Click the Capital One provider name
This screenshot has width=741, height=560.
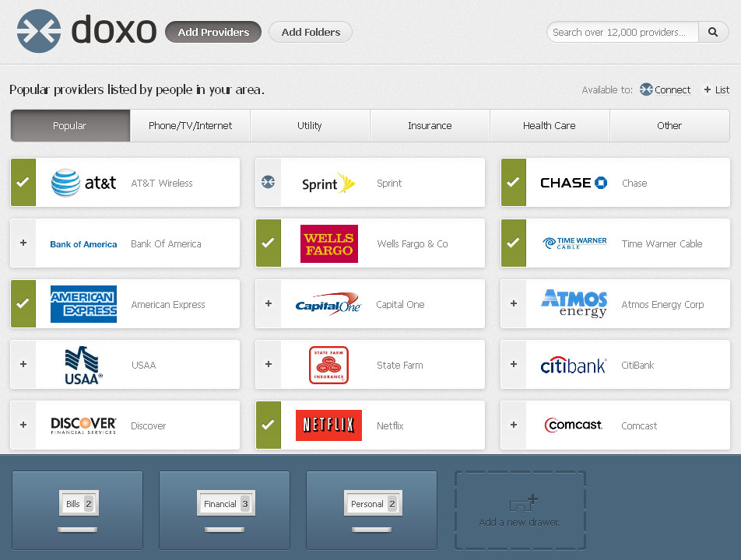400,305
